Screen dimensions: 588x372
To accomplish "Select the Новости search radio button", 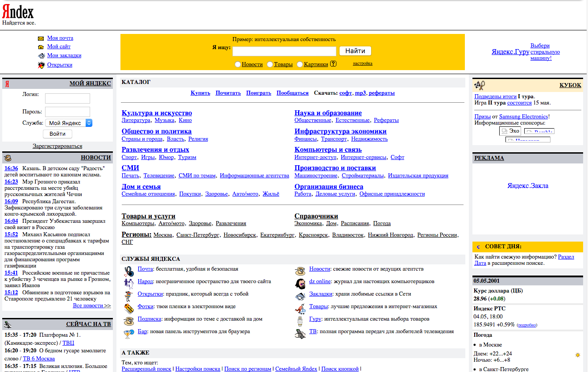I will tap(238, 64).
